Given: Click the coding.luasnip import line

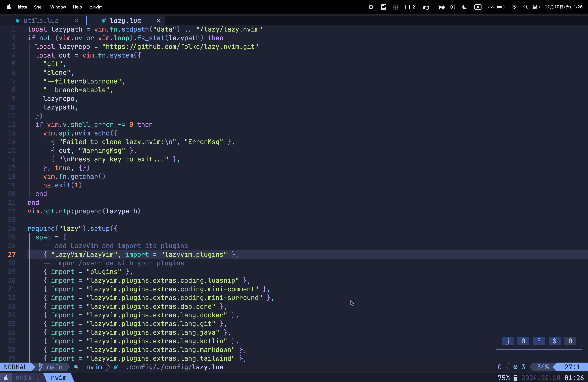Looking at the screenshot, I should tap(147, 280).
